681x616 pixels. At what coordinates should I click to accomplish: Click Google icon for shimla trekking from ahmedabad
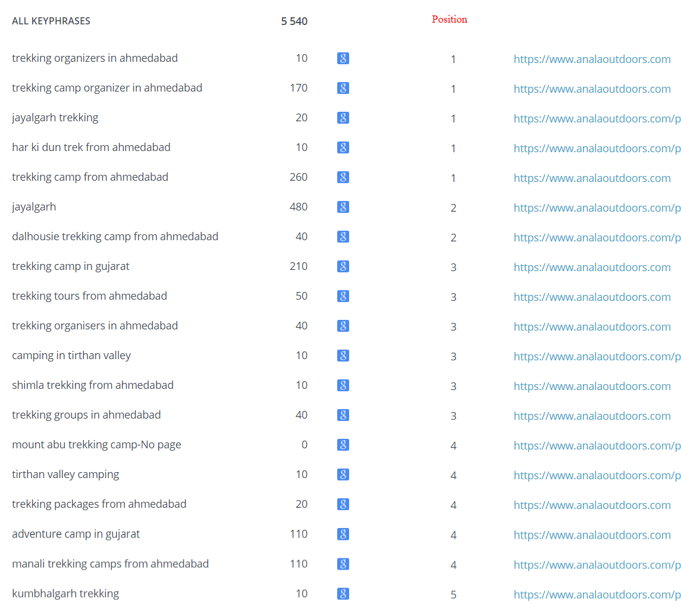(343, 385)
